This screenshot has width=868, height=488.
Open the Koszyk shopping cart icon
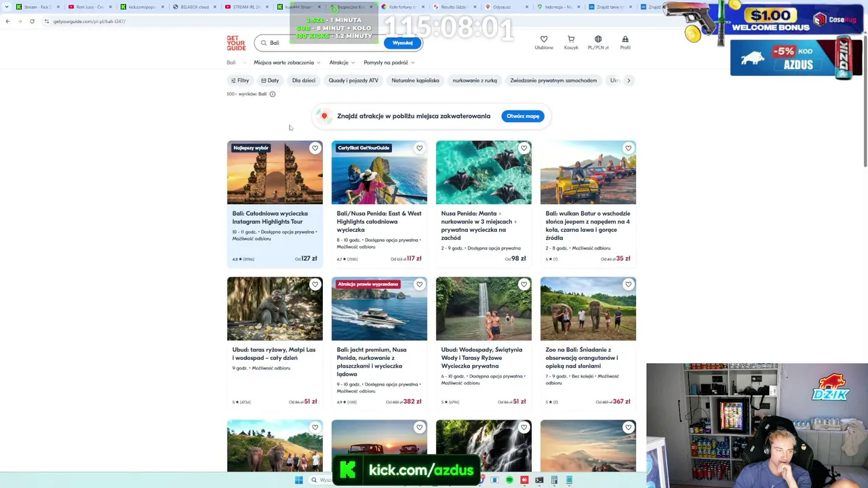(x=571, y=39)
